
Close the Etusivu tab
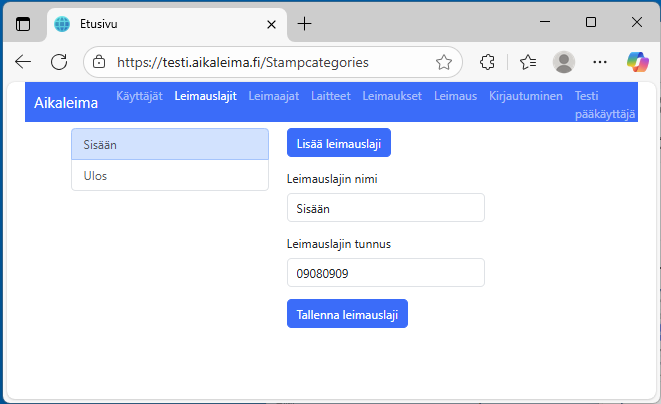click(271, 24)
